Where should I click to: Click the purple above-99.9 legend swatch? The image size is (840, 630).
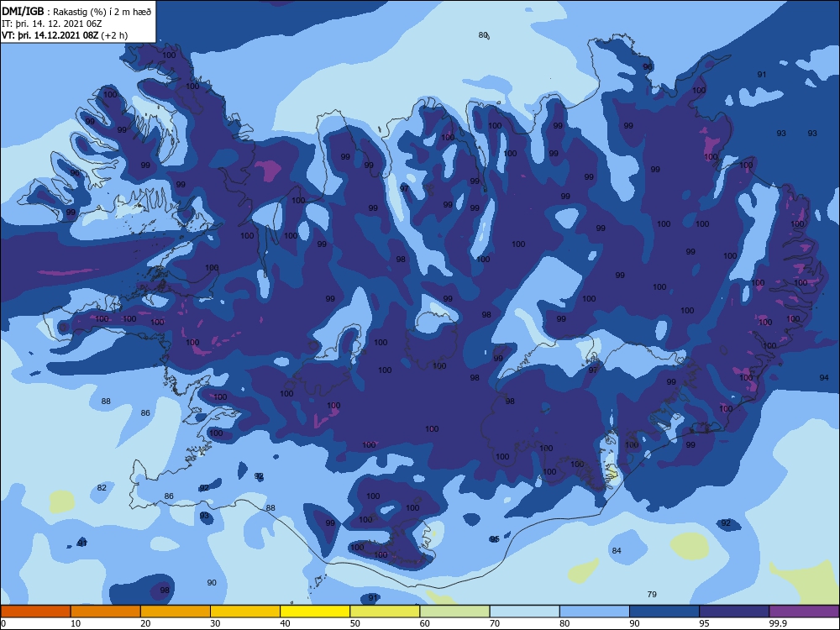click(804, 612)
